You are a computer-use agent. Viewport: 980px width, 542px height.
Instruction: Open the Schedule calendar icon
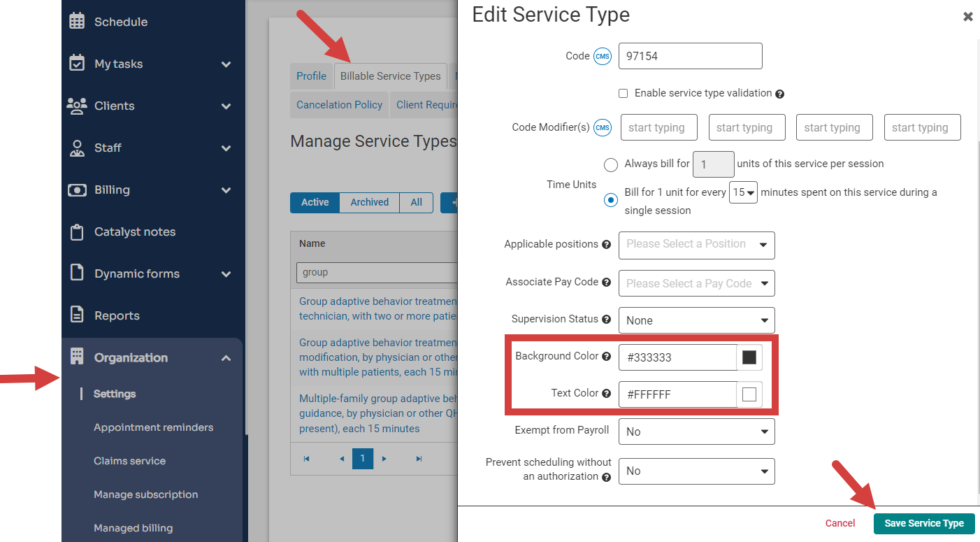77,21
